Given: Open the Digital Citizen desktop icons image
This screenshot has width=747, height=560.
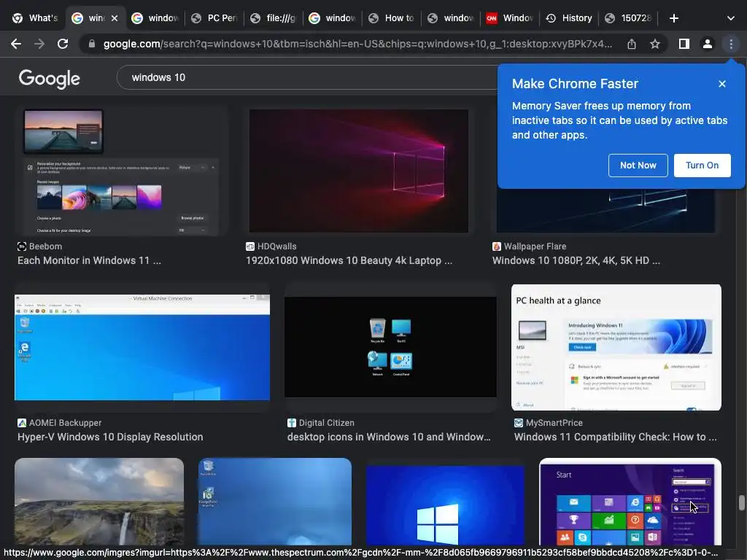Looking at the screenshot, I should coord(390,346).
